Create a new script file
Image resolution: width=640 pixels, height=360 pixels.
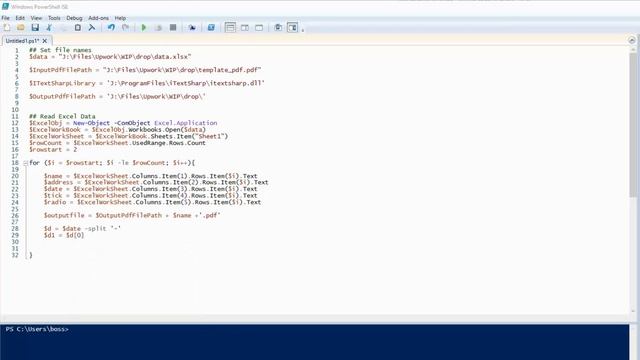(x=7, y=28)
